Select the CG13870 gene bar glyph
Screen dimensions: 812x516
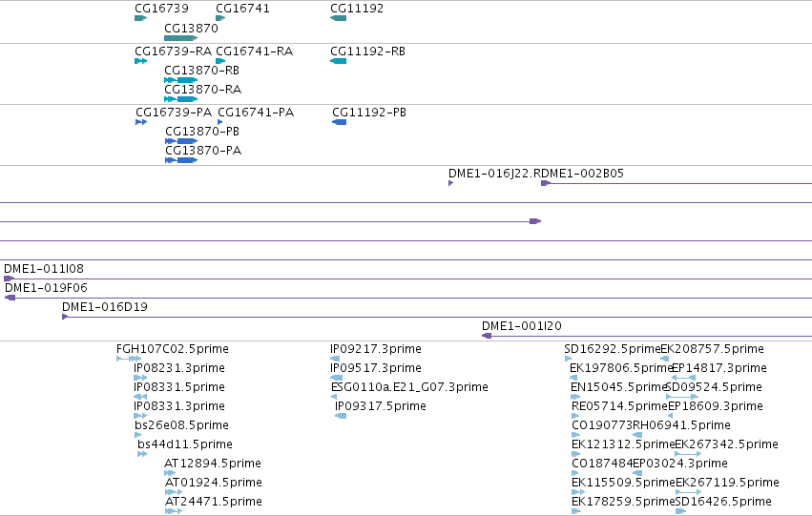[180, 38]
